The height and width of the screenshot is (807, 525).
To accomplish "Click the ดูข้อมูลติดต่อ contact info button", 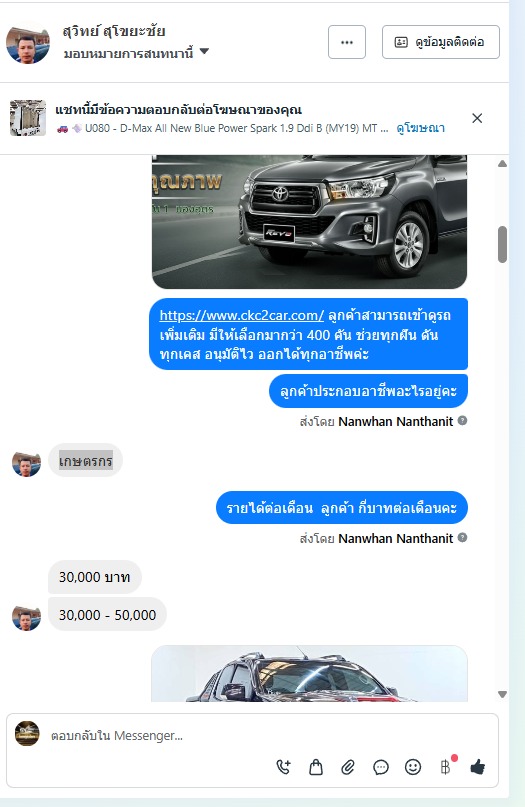I will pos(441,42).
